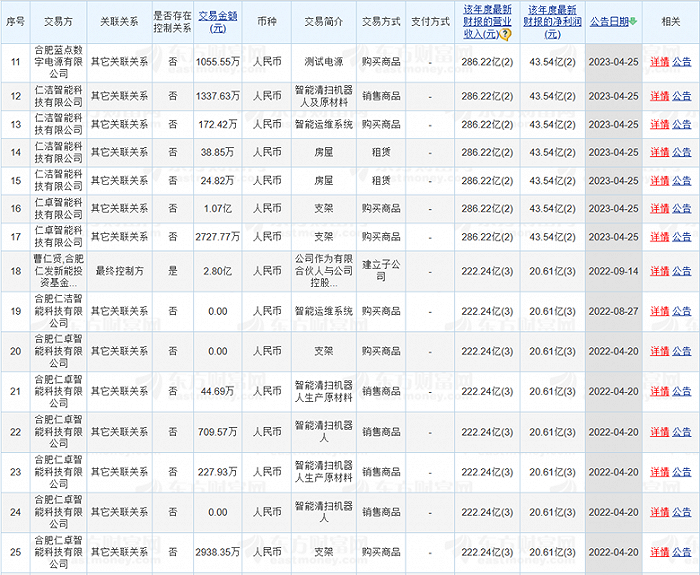Select the 24.82万 amount cell
This screenshot has width=700, height=575.
218,181
